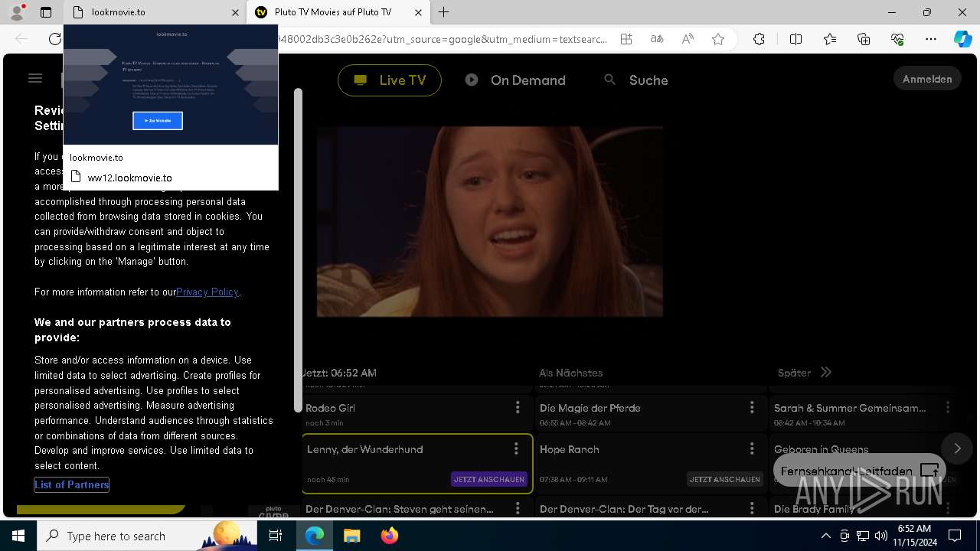Open options for Sarah & Summer Gemeinsam
Viewport: 980px width, 551px height.
point(948,407)
